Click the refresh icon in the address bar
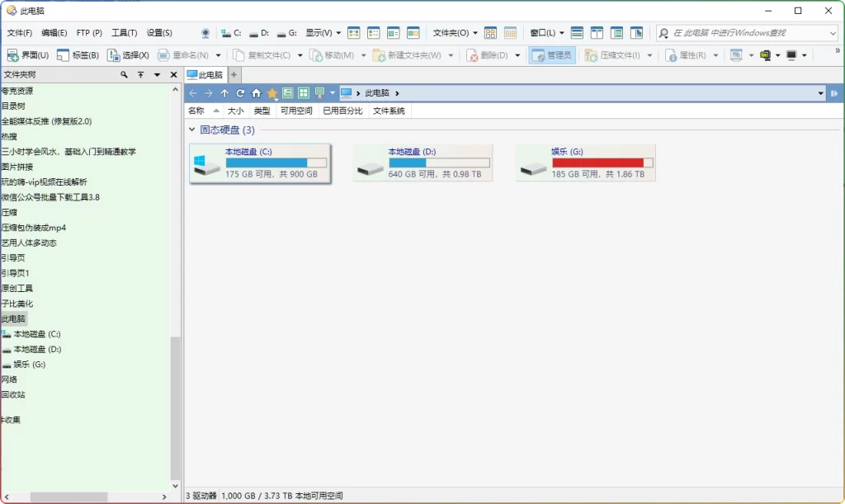The image size is (845, 504). click(x=240, y=93)
